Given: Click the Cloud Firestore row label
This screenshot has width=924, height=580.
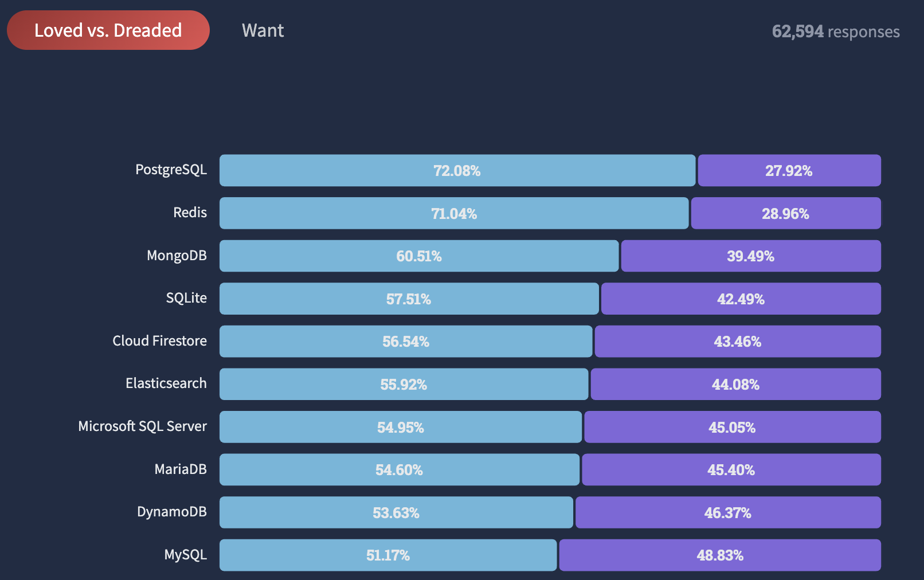Looking at the screenshot, I should pos(159,341).
